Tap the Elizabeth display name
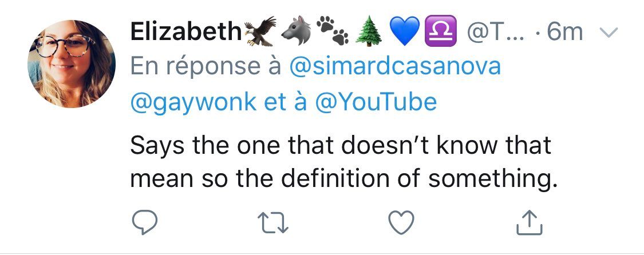The height and width of the screenshot is (255, 644). (185, 32)
